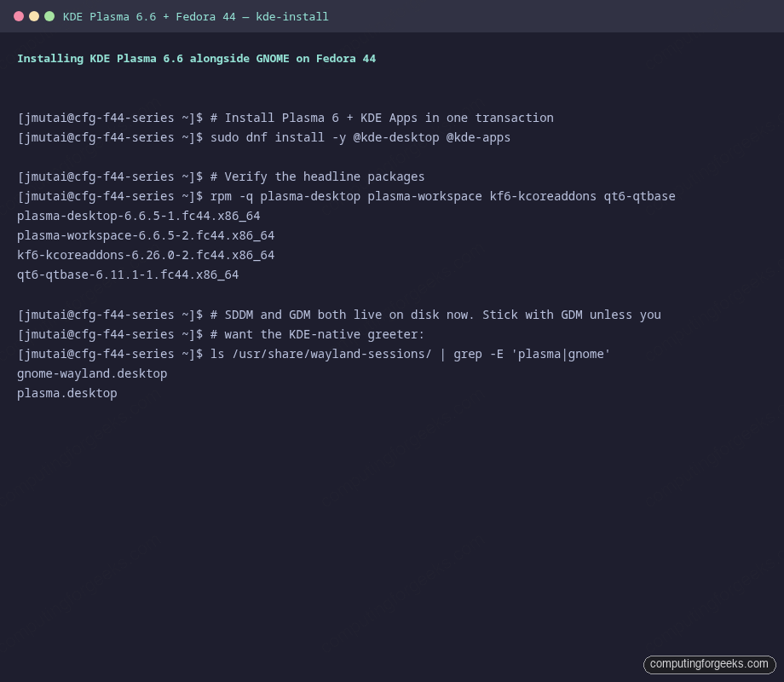
Task: Click the green maximize window dot
Action: coord(49,16)
